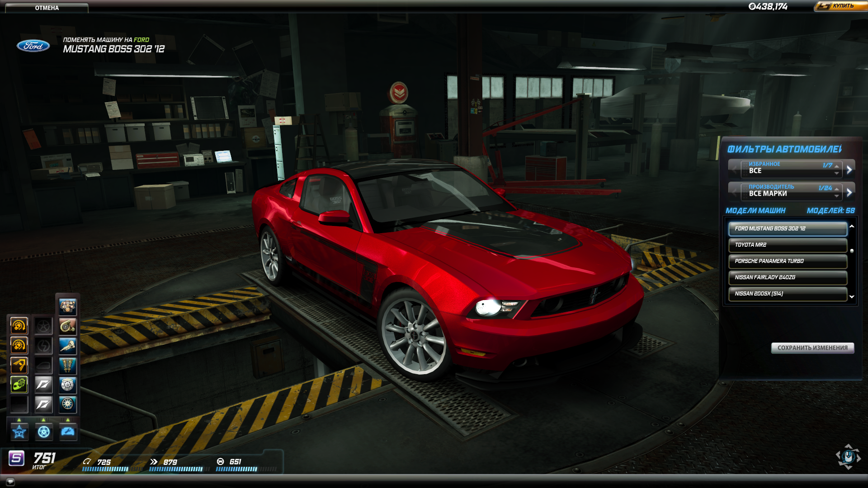
Task: Click the КУПИТЬ buy button
Action: pyautogui.click(x=841, y=6)
